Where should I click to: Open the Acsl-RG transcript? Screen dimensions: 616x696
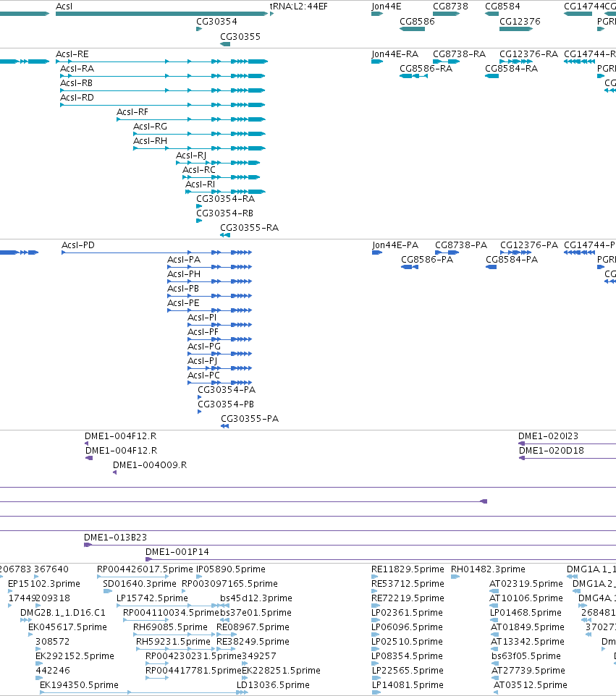tap(199, 134)
